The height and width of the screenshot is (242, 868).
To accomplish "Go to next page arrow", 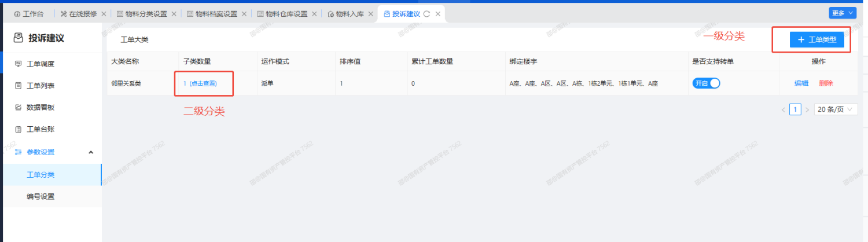I will [807, 109].
